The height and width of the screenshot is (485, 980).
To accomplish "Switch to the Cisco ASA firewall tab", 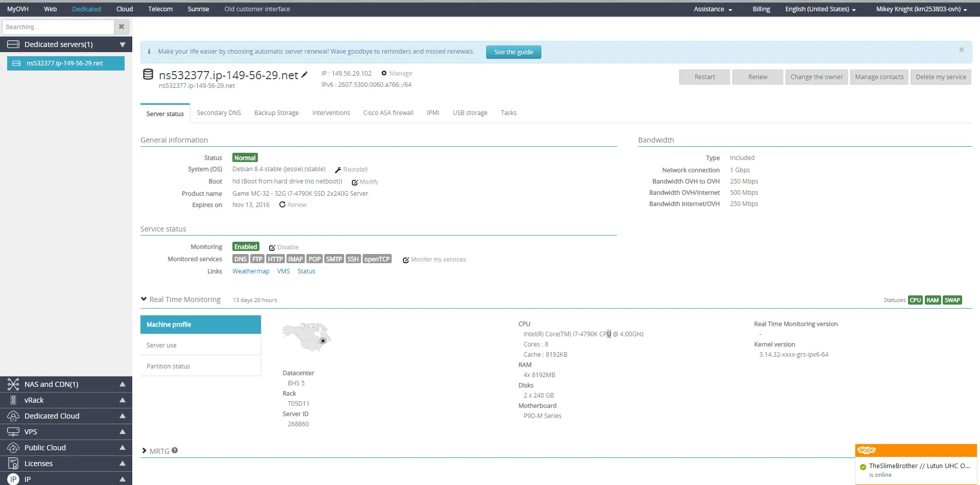I will pyautogui.click(x=388, y=113).
